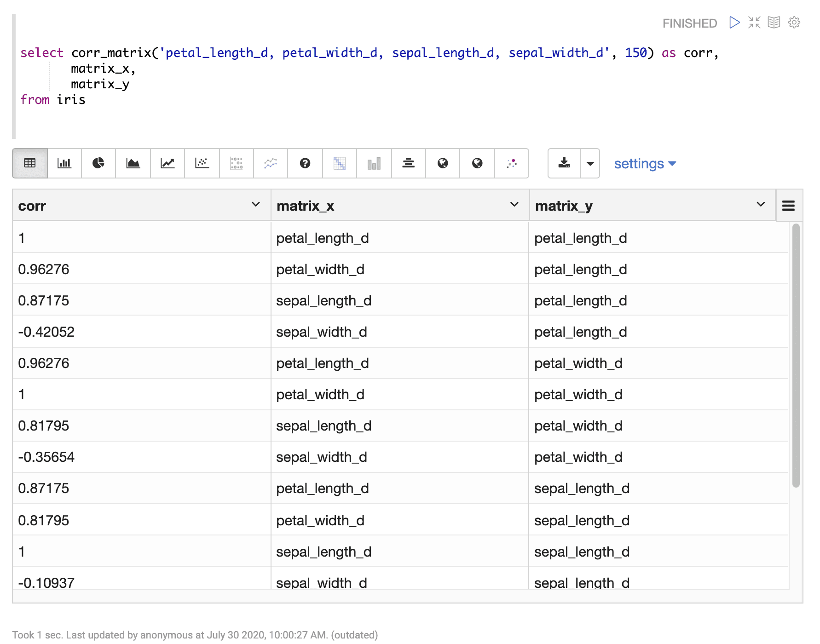Viewport: 820px width, 644px height.
Task: Run the paragraph with play icon
Action: (x=734, y=23)
